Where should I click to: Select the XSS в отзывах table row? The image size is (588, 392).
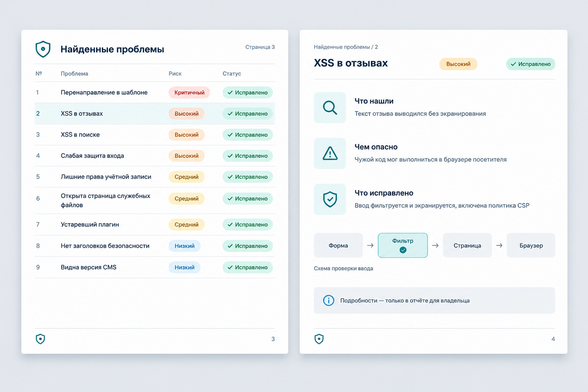coord(155,113)
